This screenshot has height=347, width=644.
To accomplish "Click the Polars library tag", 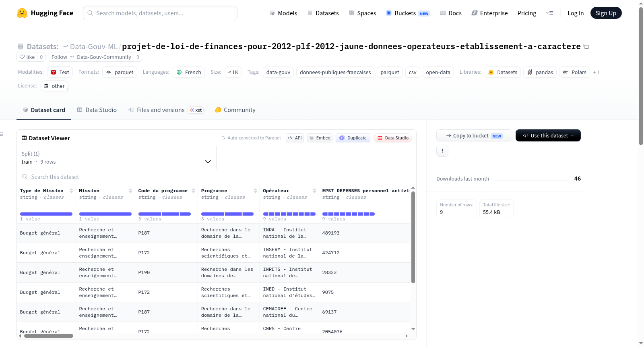I will click(x=574, y=72).
